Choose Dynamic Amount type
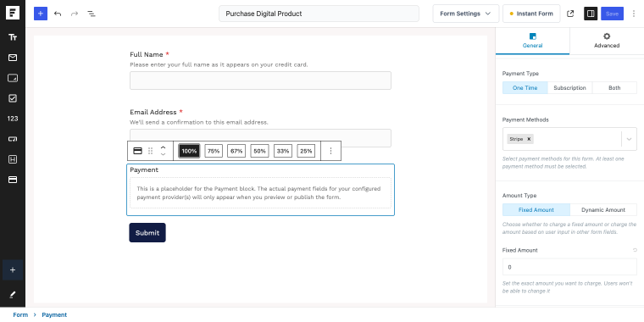The image size is (644, 322). pos(603,209)
